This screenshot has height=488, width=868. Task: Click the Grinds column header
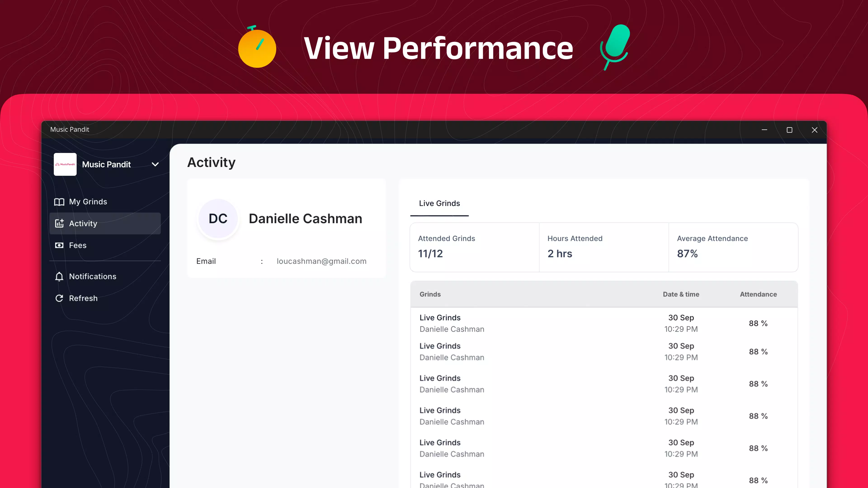[430, 294]
